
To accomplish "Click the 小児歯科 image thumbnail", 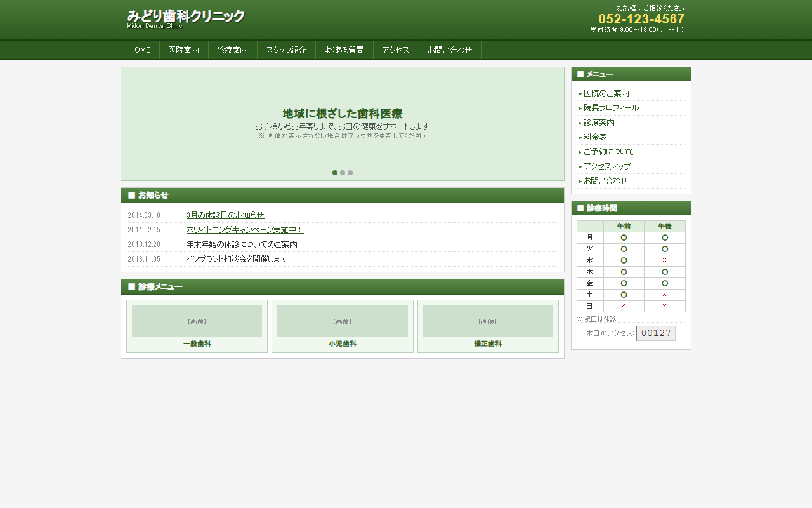I will point(342,321).
